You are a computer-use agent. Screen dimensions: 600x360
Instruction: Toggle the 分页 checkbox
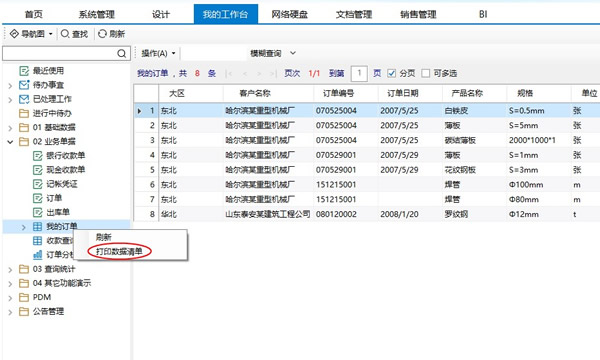(391, 73)
